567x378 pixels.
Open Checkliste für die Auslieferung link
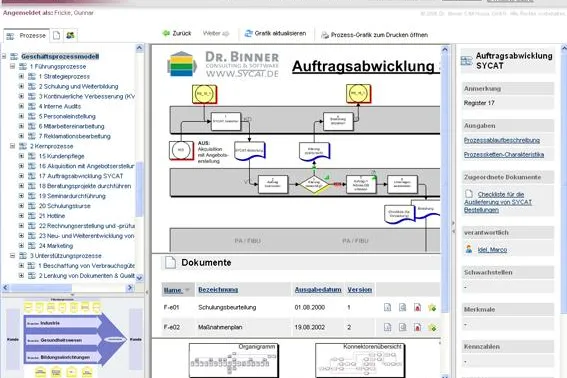498,202
